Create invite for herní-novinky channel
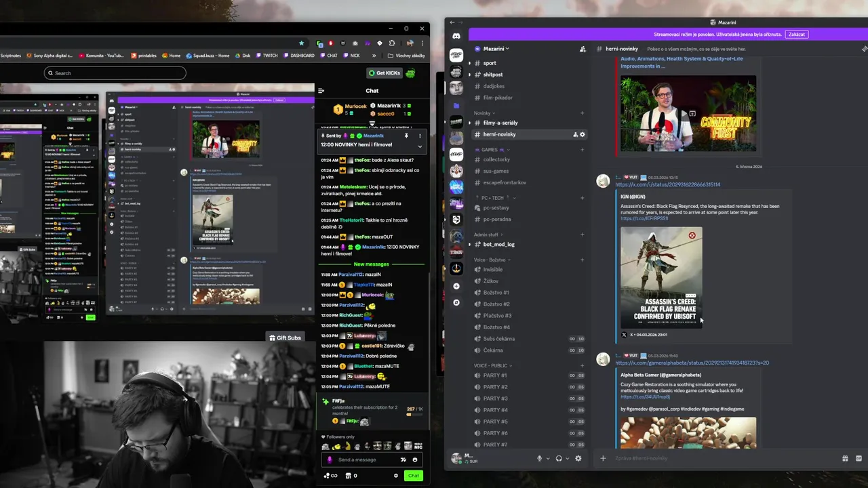 [x=575, y=134]
